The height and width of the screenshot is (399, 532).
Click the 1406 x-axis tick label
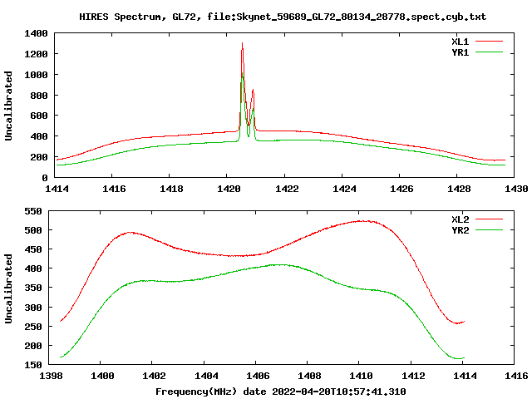258,376
